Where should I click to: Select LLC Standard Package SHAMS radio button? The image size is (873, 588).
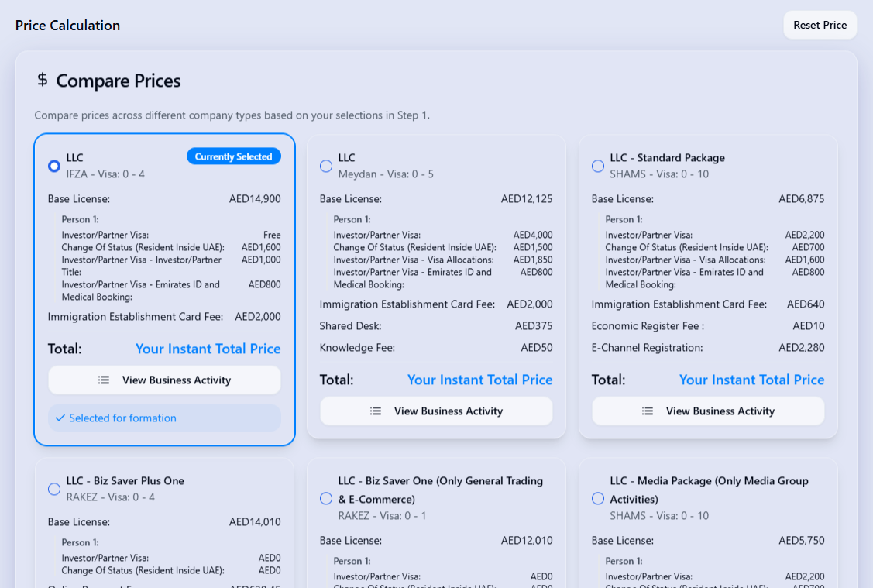(x=598, y=166)
